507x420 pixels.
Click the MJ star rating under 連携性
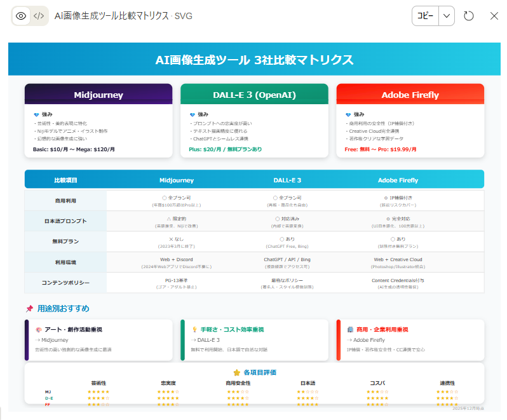447,392
